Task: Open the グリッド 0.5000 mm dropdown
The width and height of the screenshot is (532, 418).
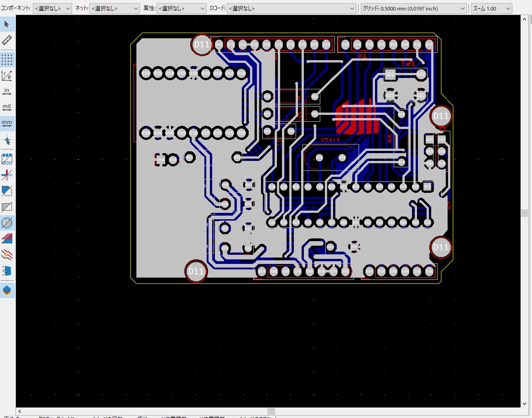Action: (x=413, y=8)
